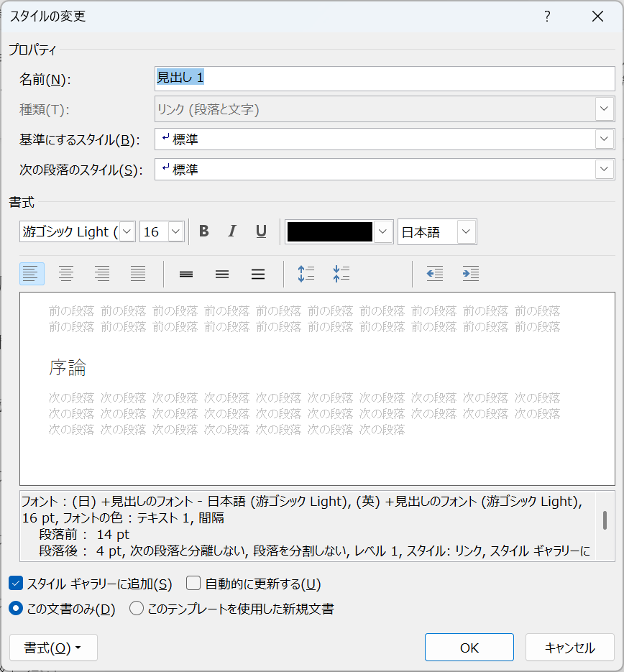
Task: Enable 自動的に更新する checkbox
Action: (193, 584)
